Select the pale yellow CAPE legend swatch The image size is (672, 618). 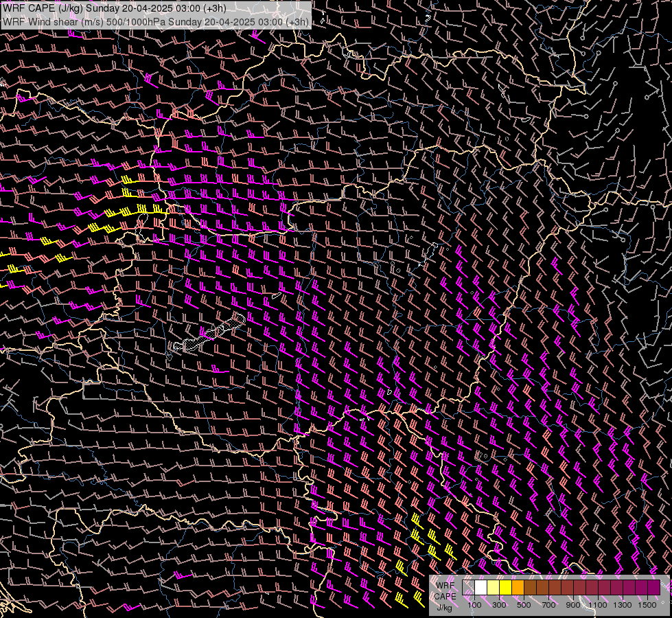[494, 587]
